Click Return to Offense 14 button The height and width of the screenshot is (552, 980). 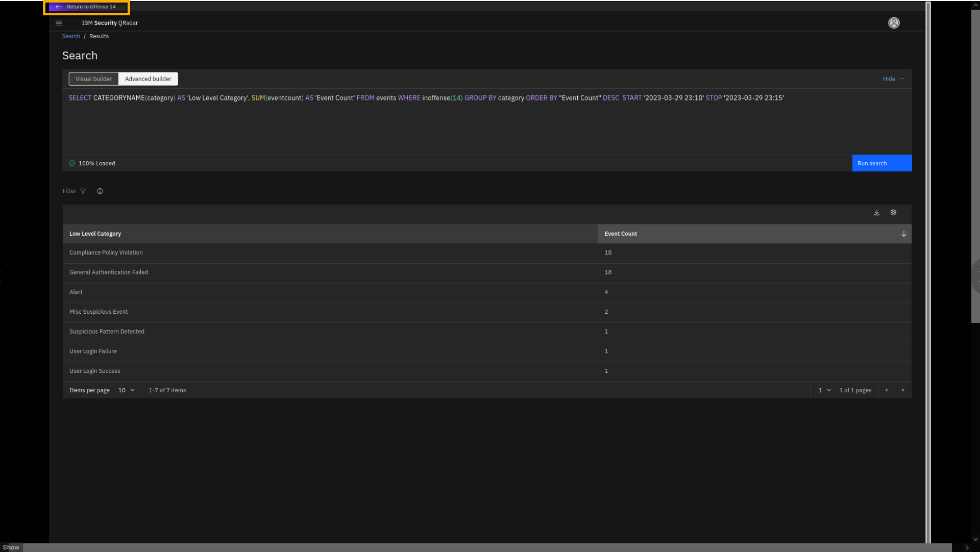click(86, 7)
